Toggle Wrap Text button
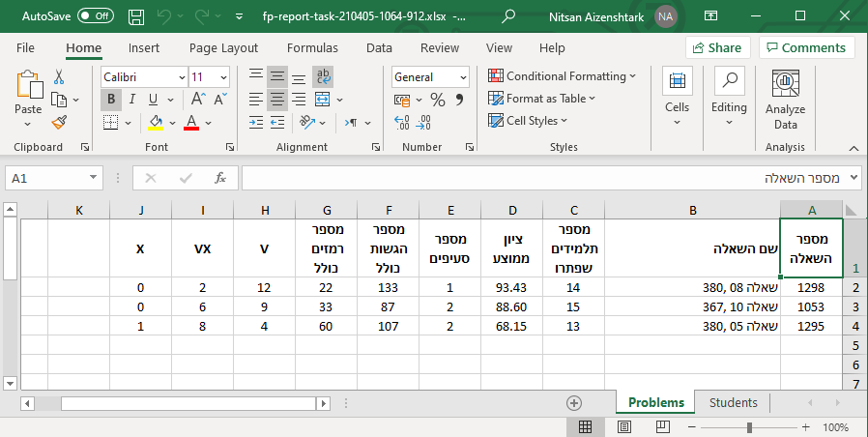868x437 pixels. [324, 76]
